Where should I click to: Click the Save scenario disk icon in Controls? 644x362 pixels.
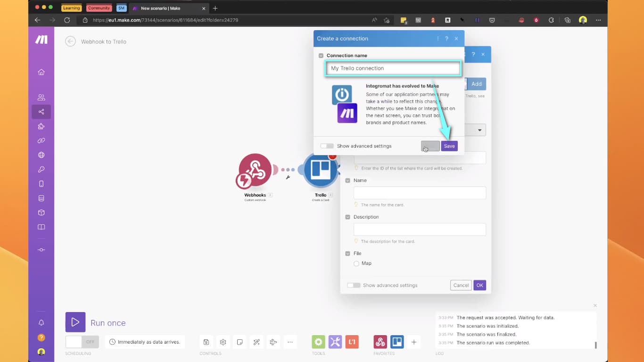tap(206, 342)
